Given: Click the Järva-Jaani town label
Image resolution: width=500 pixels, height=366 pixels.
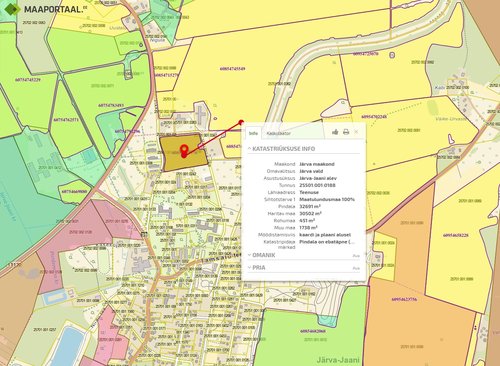Looking at the screenshot, I should 338,360.
